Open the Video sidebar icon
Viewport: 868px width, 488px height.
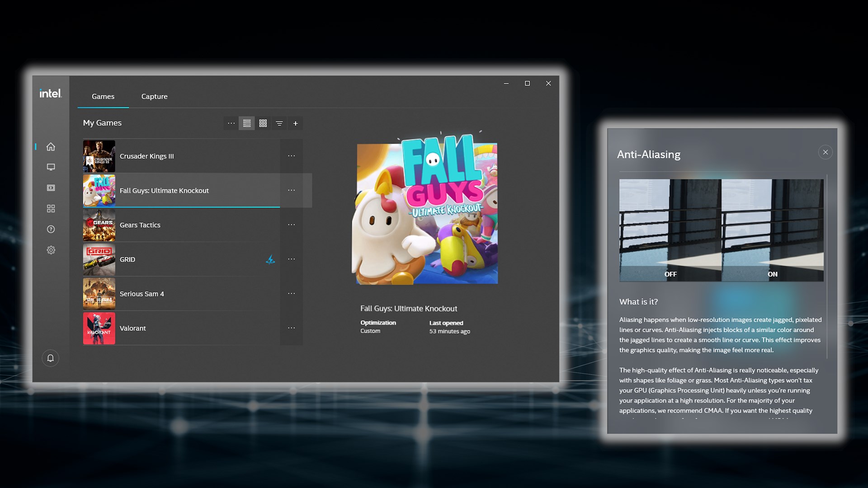point(51,188)
